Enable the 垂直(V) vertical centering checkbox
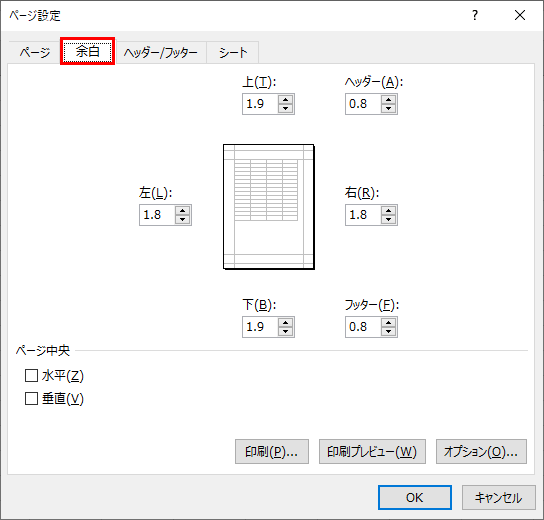The height and width of the screenshot is (520, 544). coord(31,399)
